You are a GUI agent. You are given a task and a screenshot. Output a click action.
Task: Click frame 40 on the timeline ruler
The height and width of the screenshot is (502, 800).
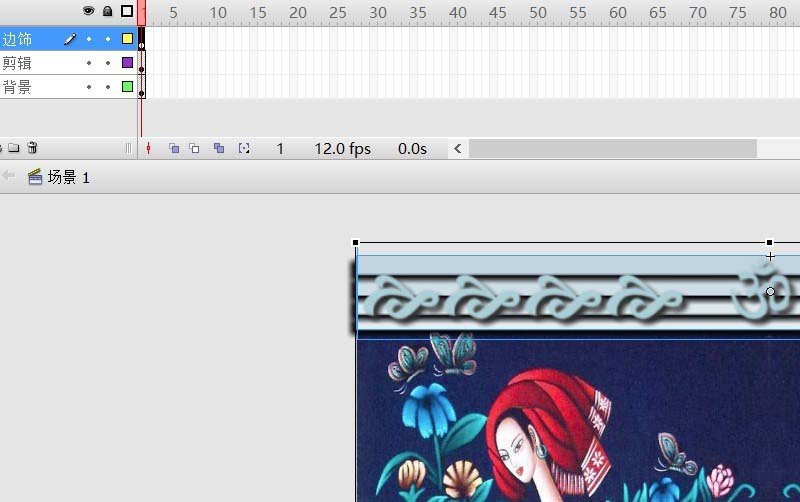tap(458, 13)
